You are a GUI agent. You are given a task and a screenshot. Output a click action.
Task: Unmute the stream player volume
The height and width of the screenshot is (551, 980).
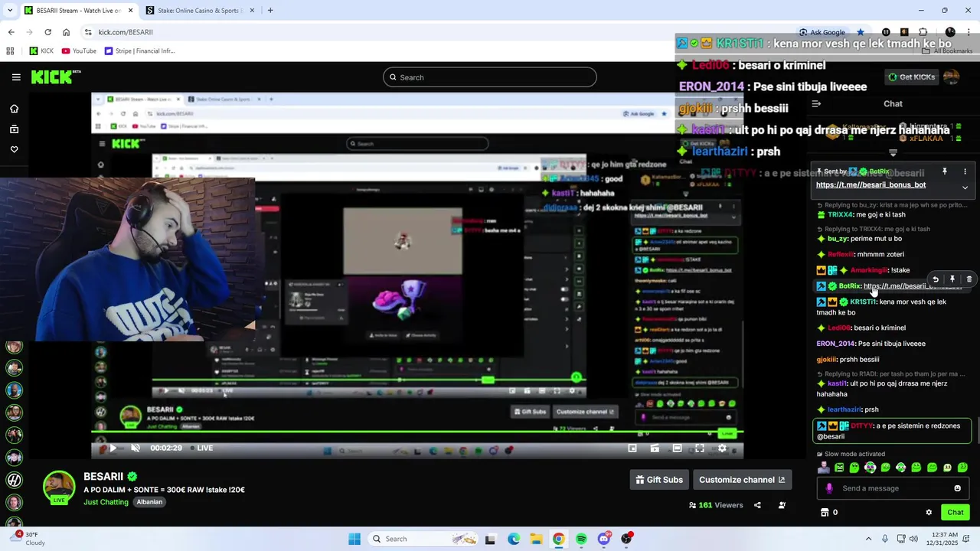click(x=135, y=448)
